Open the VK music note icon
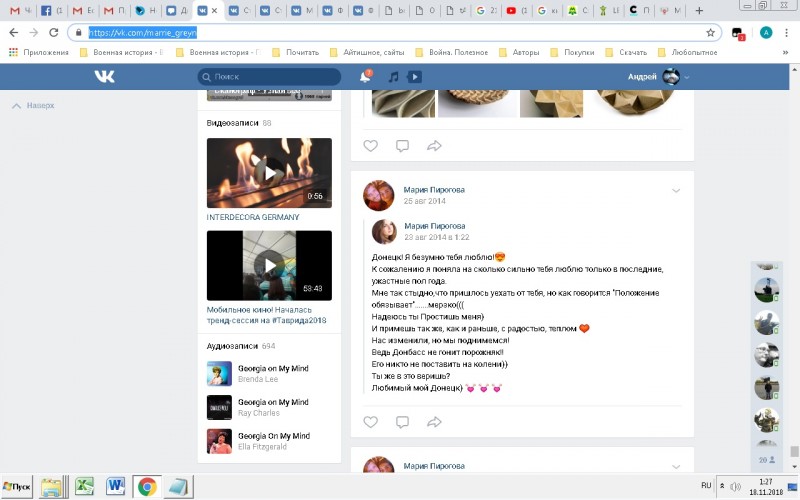The image size is (800, 500). (394, 77)
